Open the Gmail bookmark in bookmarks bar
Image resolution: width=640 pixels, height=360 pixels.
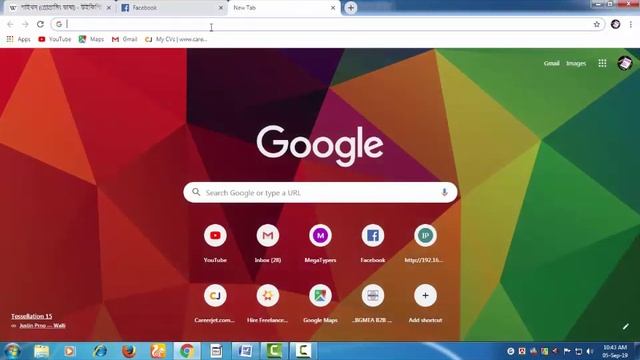click(124, 39)
